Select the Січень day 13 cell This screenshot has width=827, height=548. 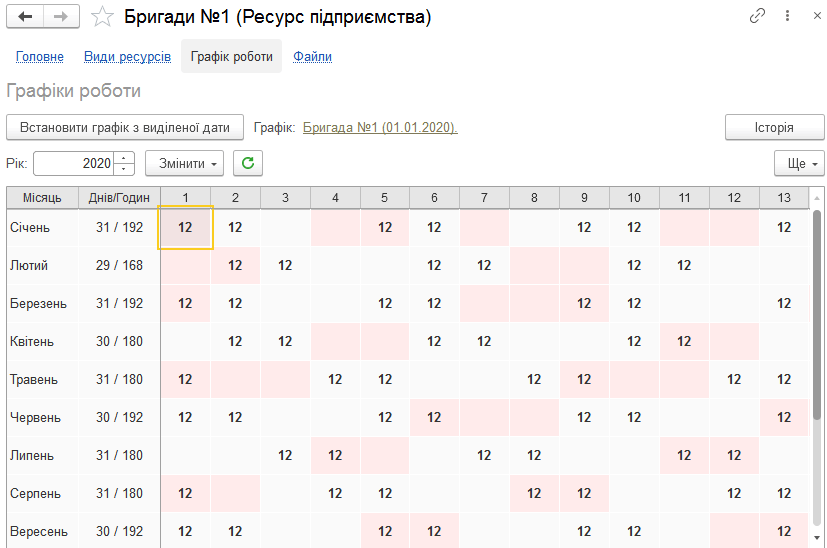tap(784, 227)
